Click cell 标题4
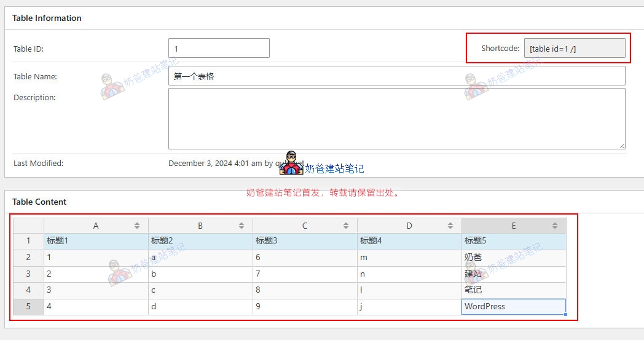This screenshot has height=340, width=644. point(409,242)
